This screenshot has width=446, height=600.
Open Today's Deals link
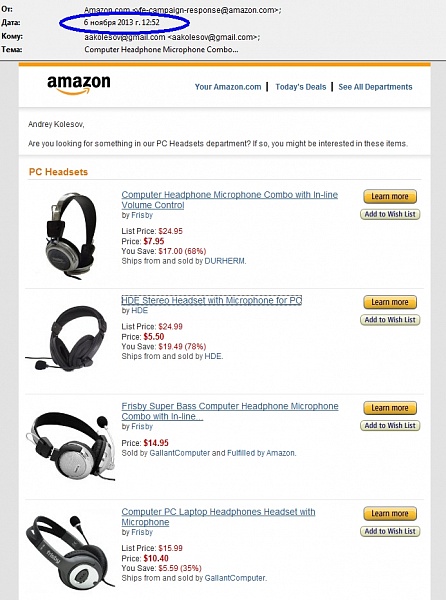[x=301, y=87]
